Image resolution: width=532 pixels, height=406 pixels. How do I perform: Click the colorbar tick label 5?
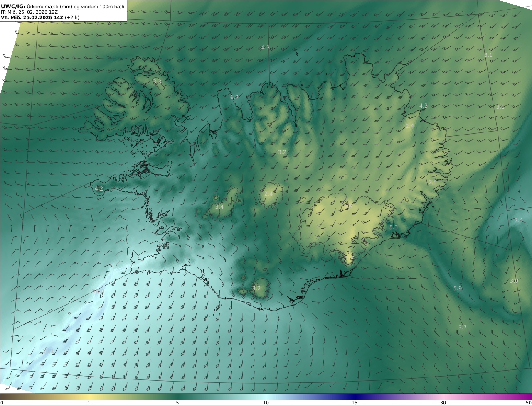tap(177, 403)
